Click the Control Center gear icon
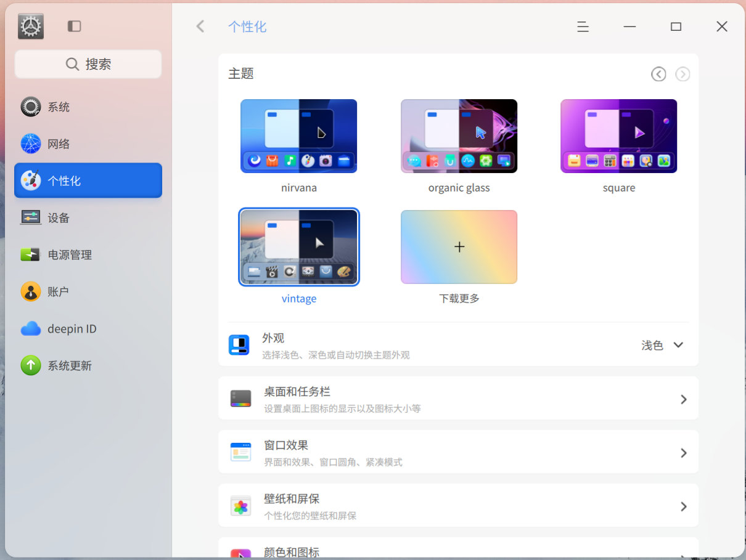 31,26
